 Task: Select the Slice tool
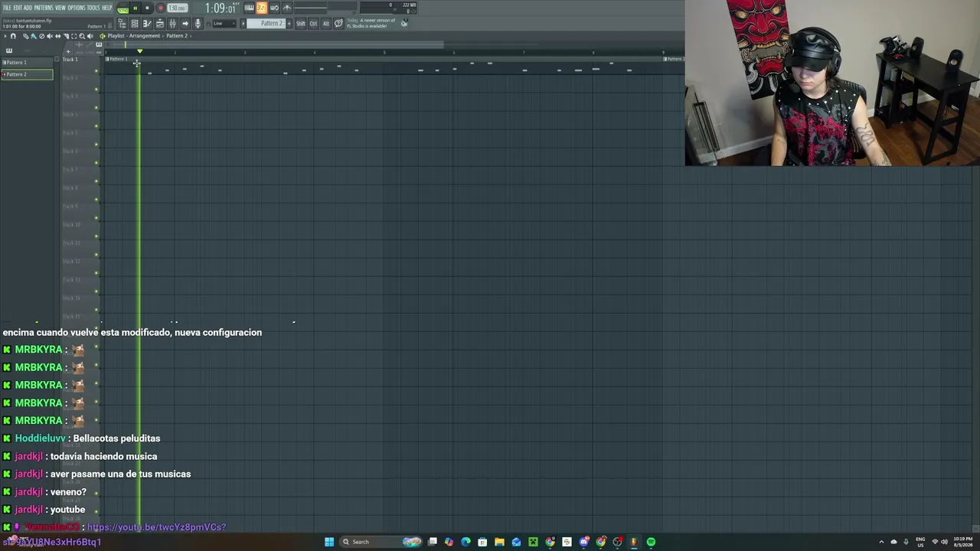click(x=66, y=36)
